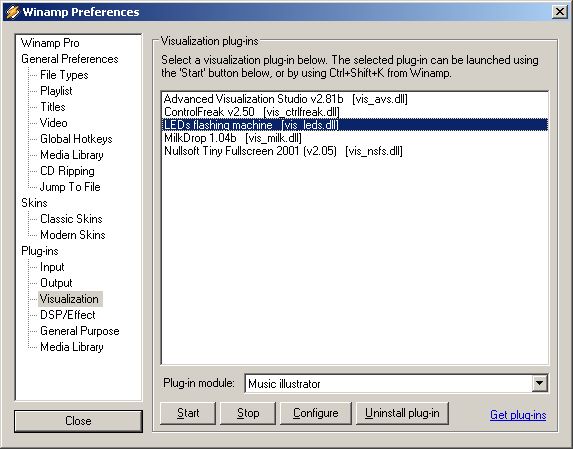Select the Visualization plug-ins tree item
Image resolution: width=573 pixels, height=449 pixels.
pyautogui.click(x=69, y=299)
